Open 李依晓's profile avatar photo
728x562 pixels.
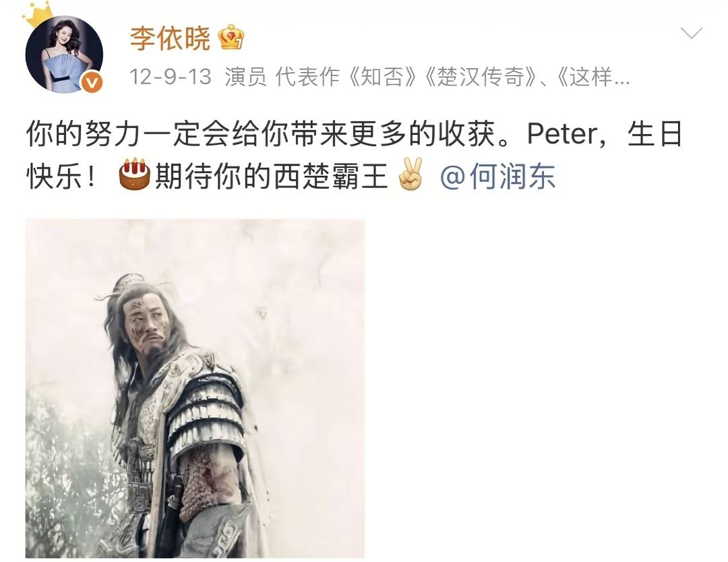click(x=64, y=55)
